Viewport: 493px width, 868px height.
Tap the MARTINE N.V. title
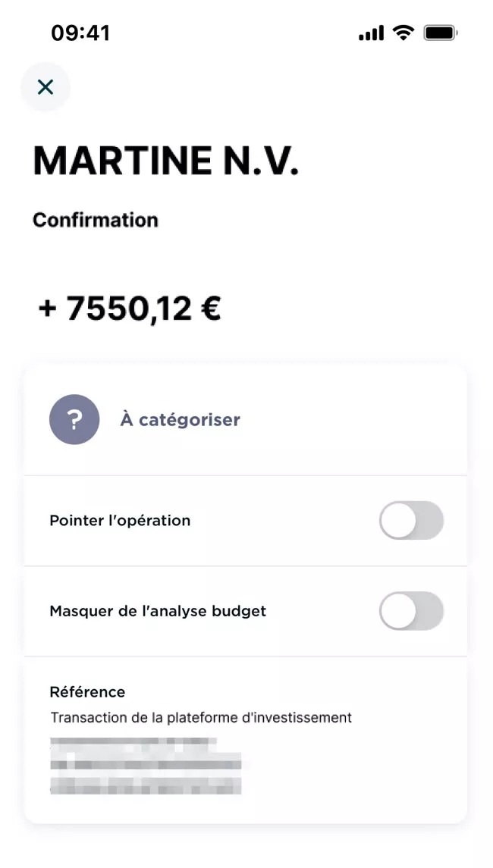(165, 161)
